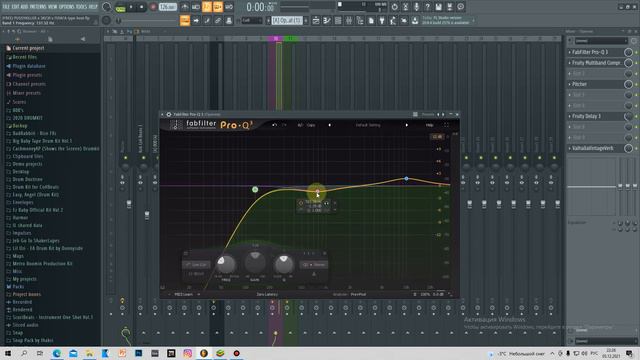Select Current project in browser
The height and width of the screenshot is (360, 640).
click(28, 48)
